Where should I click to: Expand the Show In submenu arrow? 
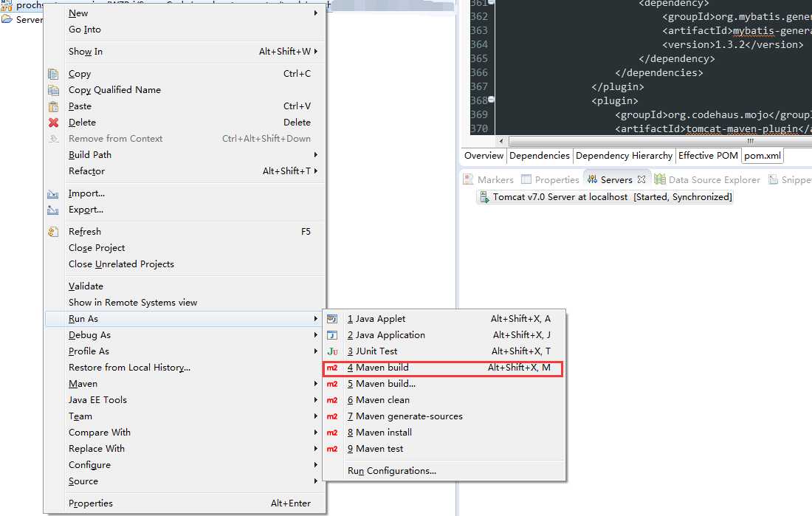(x=315, y=51)
